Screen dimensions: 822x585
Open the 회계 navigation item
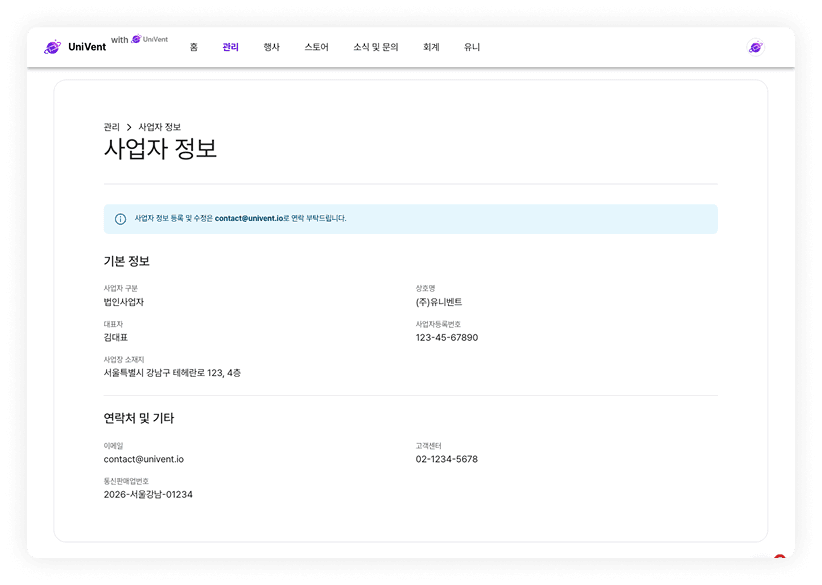[431, 46]
